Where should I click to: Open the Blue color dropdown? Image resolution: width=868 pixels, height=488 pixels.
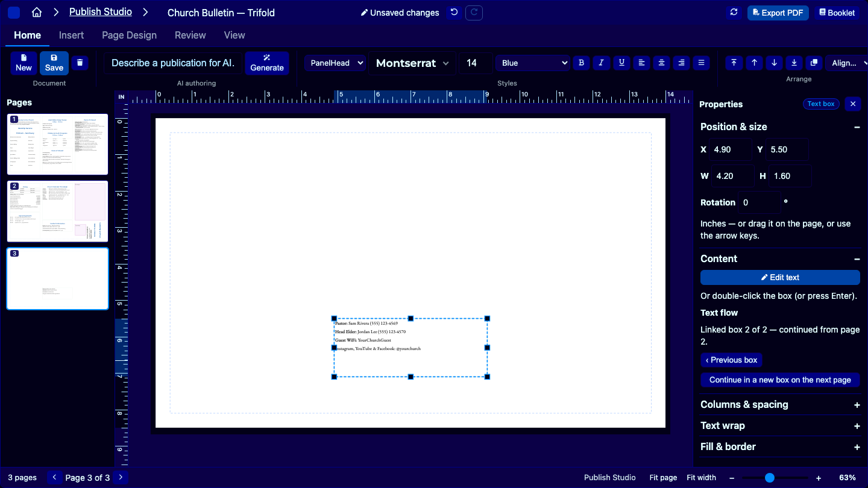(532, 63)
